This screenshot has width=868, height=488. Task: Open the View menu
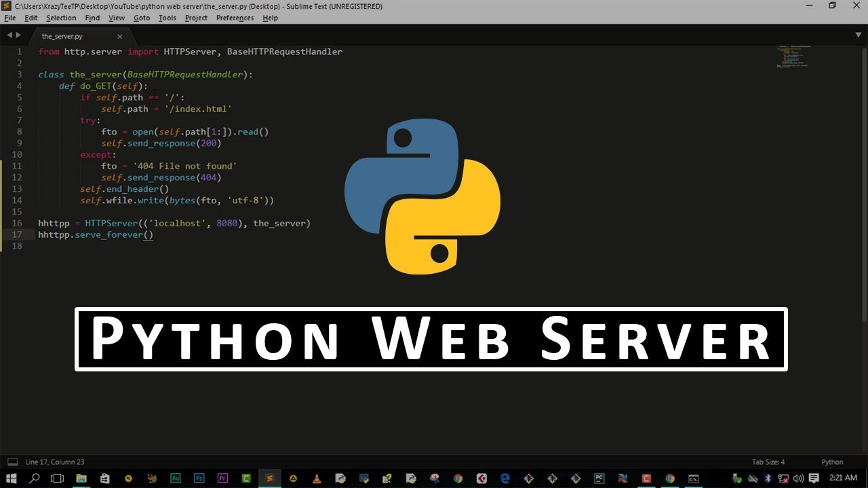(117, 18)
